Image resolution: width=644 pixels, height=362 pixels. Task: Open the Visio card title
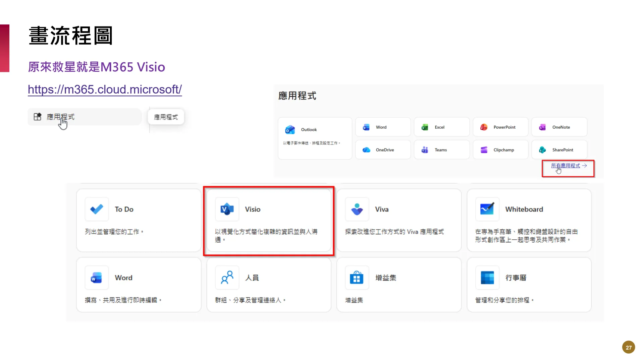253,209
